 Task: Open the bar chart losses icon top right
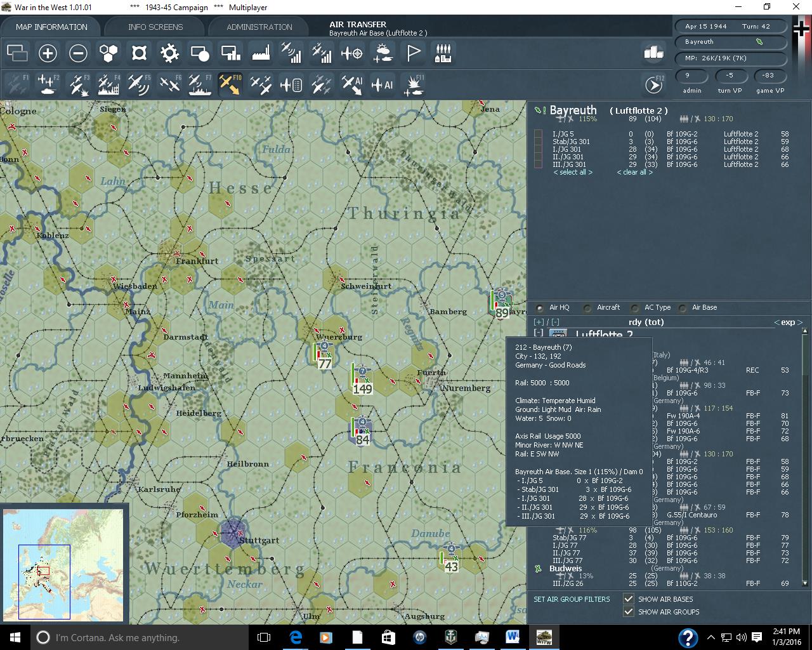(653, 52)
